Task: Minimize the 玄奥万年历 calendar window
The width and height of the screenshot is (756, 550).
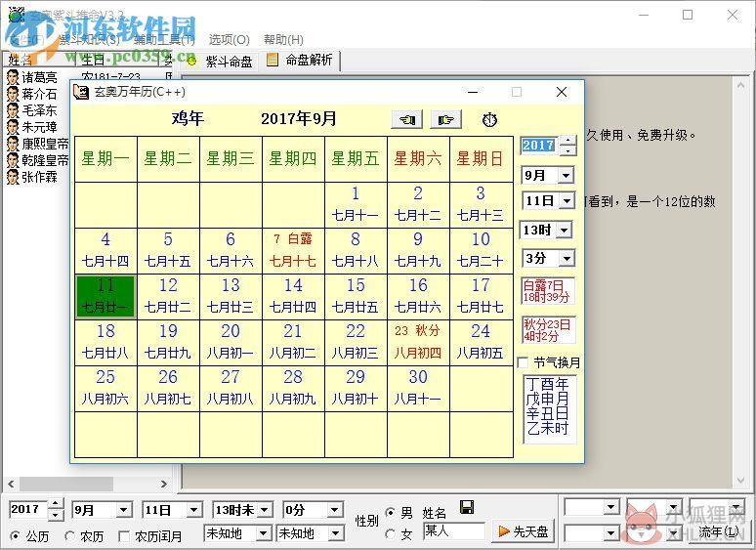Action: (x=473, y=92)
